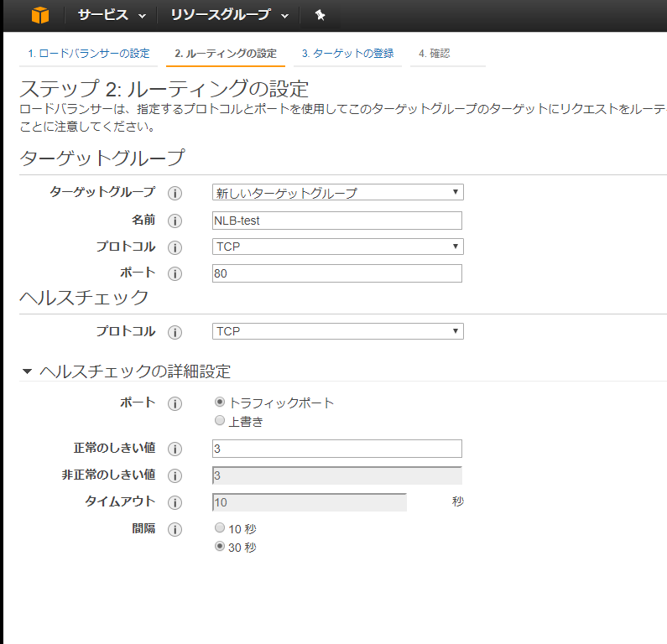Show info for ターゲットグループ field

coord(175,194)
